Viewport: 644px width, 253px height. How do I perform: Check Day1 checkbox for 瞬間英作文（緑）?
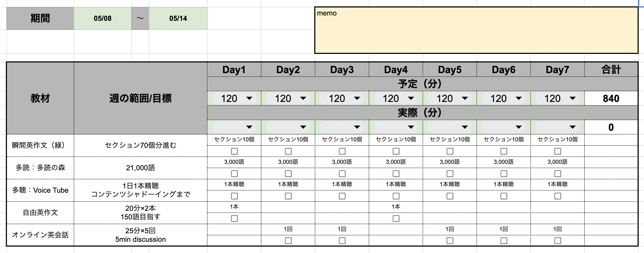234,151
